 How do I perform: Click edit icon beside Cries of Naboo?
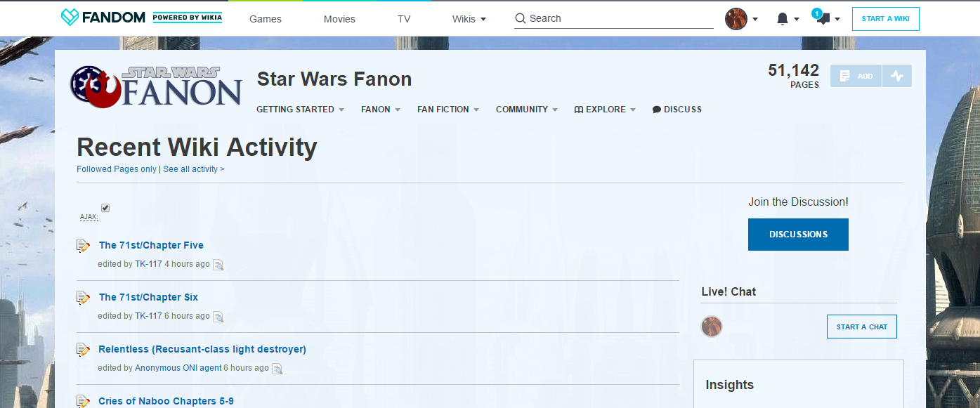(x=84, y=401)
